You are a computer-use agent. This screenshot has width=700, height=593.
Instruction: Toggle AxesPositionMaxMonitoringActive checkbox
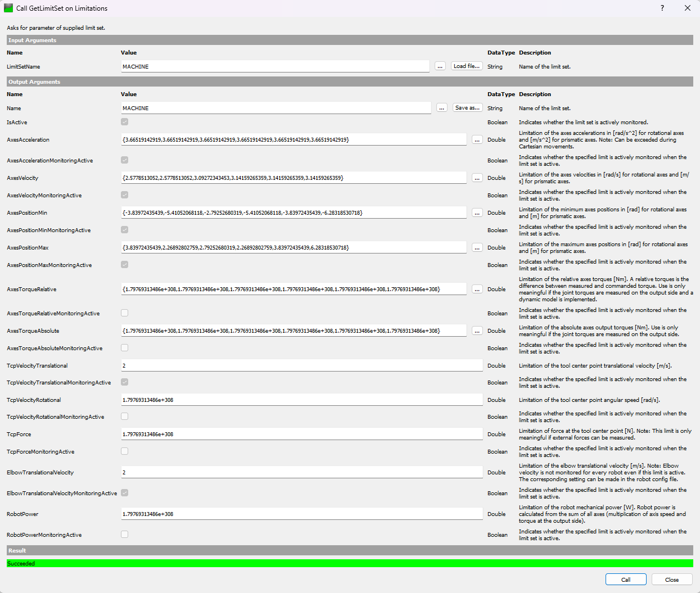tap(125, 265)
